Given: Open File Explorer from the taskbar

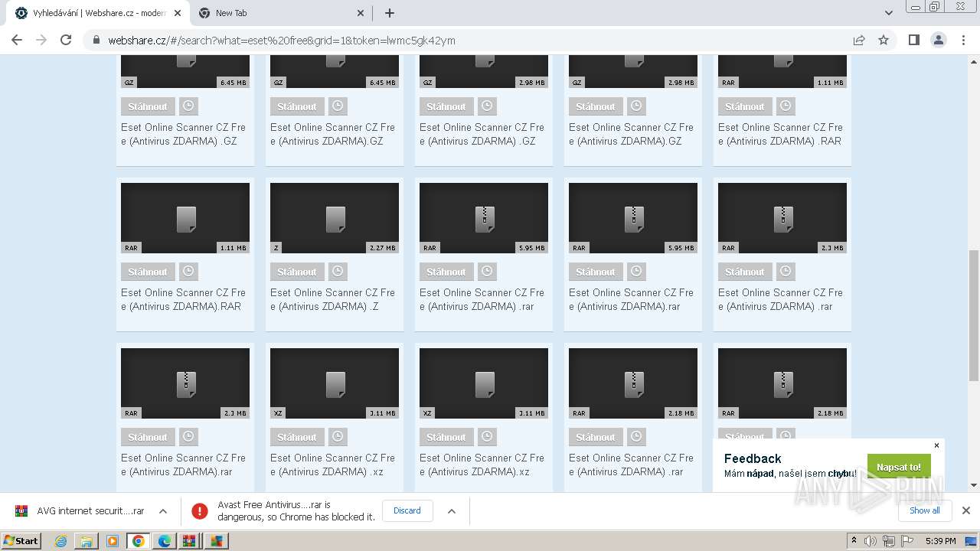Looking at the screenshot, I should [87, 541].
